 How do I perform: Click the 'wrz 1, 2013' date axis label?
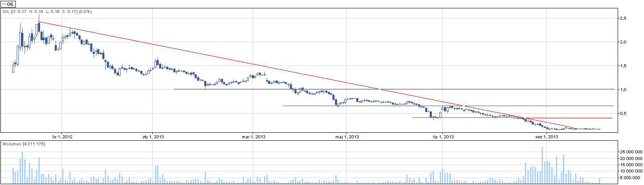point(547,137)
